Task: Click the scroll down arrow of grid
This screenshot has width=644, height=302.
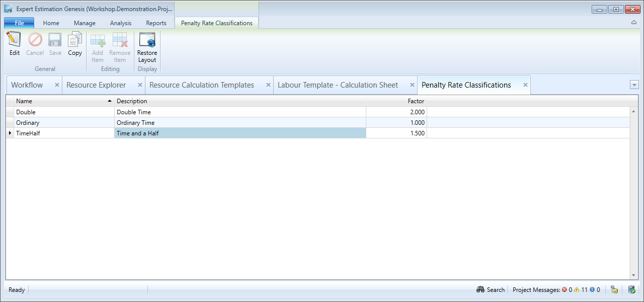Action: [x=633, y=275]
